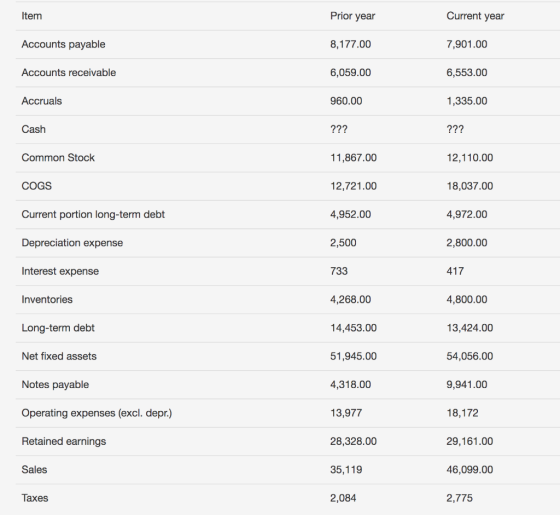Click the current year Cash ??? cell
The height and width of the screenshot is (515, 560).
[455, 129]
